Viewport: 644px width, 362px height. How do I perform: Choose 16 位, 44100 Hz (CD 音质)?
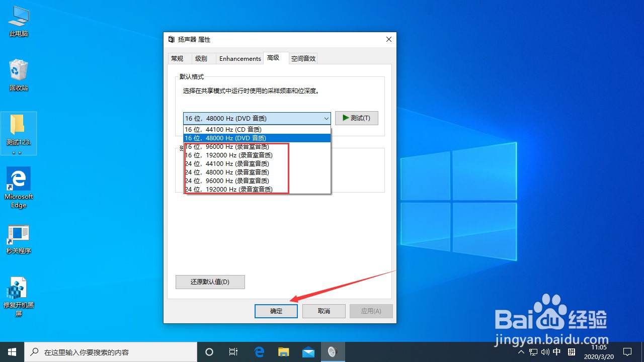click(257, 129)
